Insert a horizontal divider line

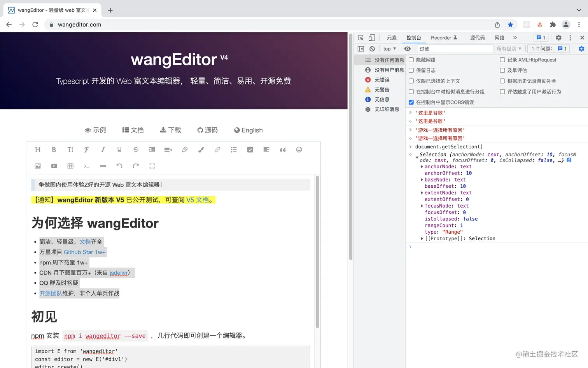coord(103,166)
